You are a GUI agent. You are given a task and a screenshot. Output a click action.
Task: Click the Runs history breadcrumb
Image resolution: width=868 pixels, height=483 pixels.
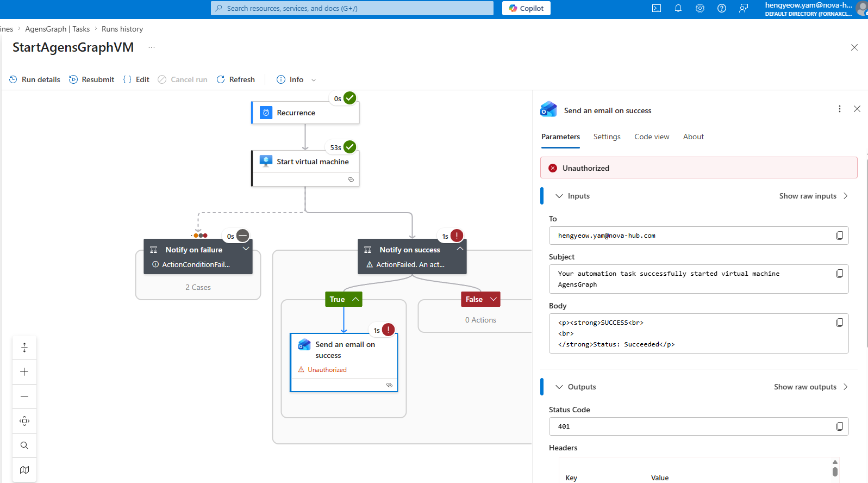(122, 29)
